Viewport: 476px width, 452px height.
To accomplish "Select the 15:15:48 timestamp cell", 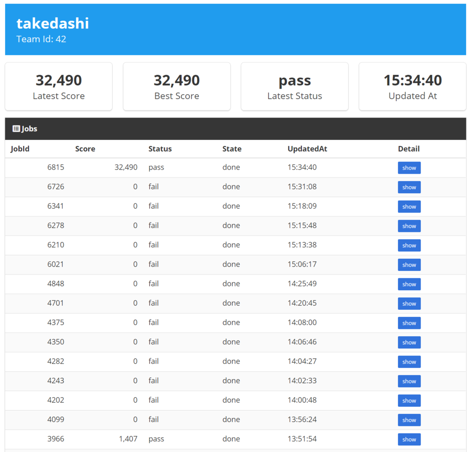I will [x=302, y=225].
